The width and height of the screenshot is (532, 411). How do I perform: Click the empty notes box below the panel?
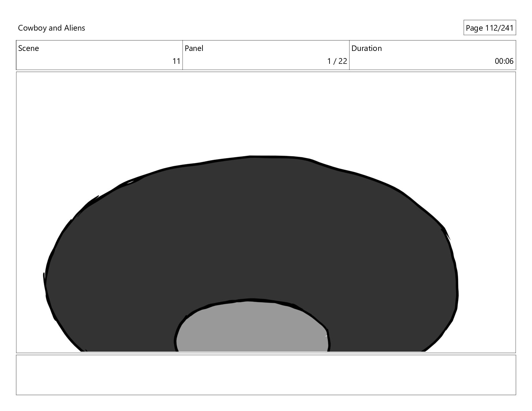(x=266, y=375)
